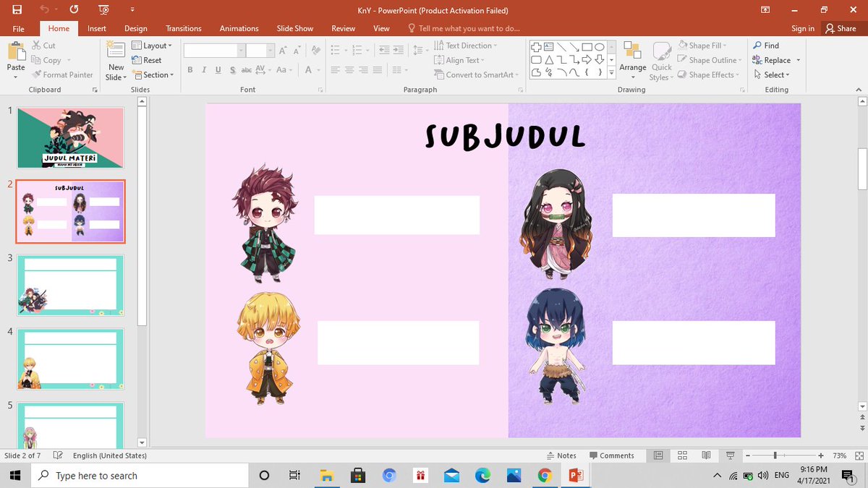This screenshot has width=868, height=488.
Task: Open the Layout dropdown
Action: click(x=152, y=46)
